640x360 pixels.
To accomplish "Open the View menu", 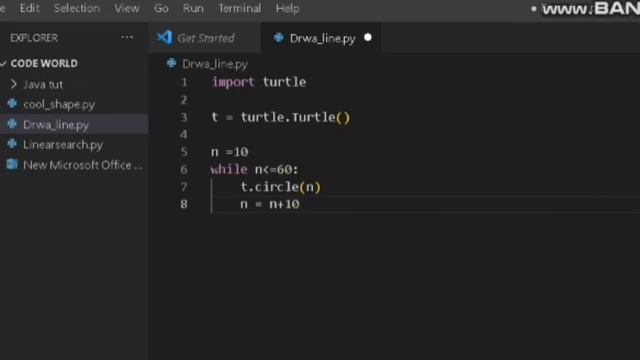I will (x=127, y=8).
